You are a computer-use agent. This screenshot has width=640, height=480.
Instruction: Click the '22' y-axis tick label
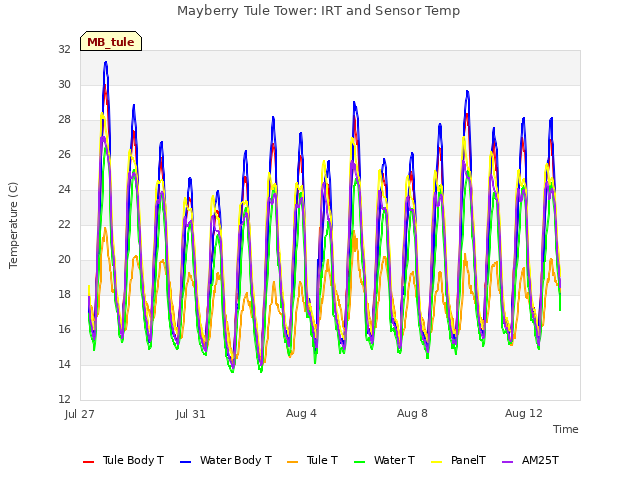pos(64,224)
